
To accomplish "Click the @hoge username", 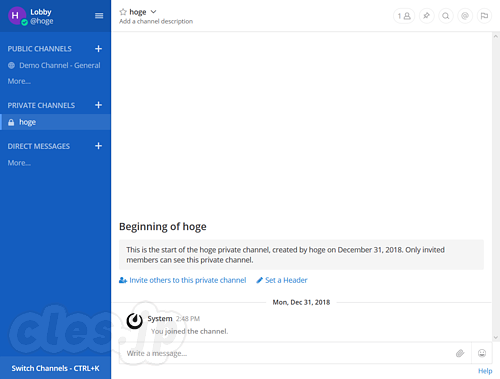I will point(42,21).
